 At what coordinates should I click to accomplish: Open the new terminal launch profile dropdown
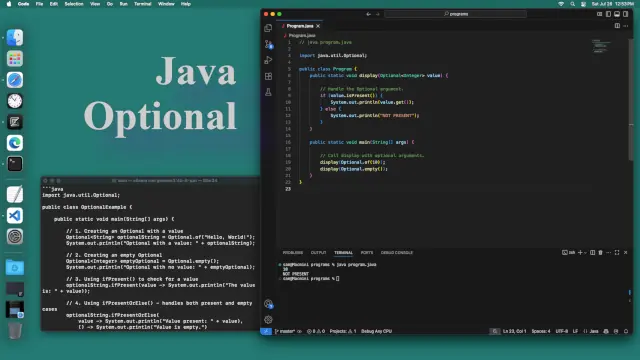pos(585,253)
